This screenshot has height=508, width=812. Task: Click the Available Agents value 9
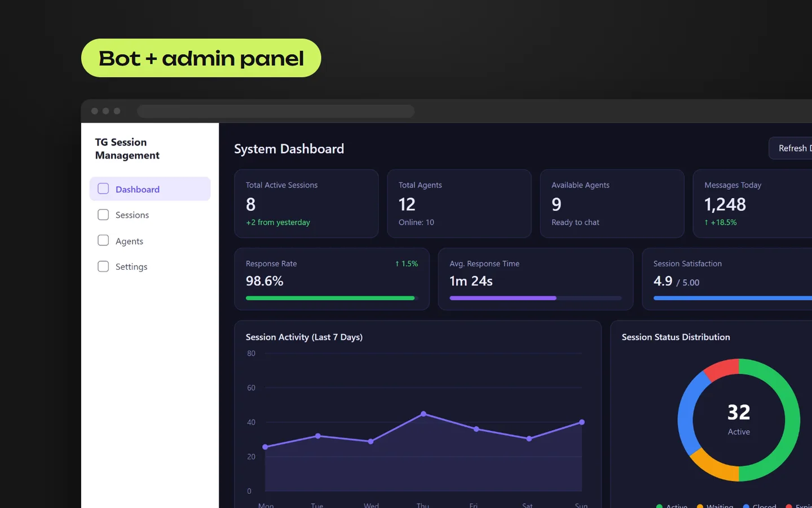pyautogui.click(x=557, y=204)
